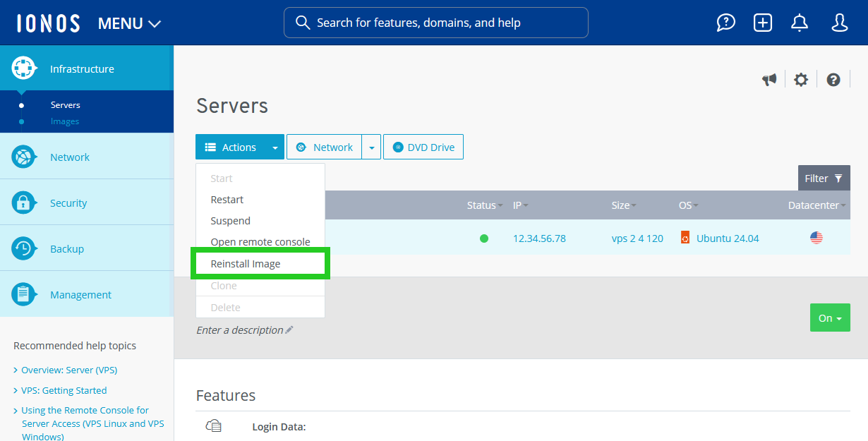Click the help chat bubble icon in top bar

point(725,23)
